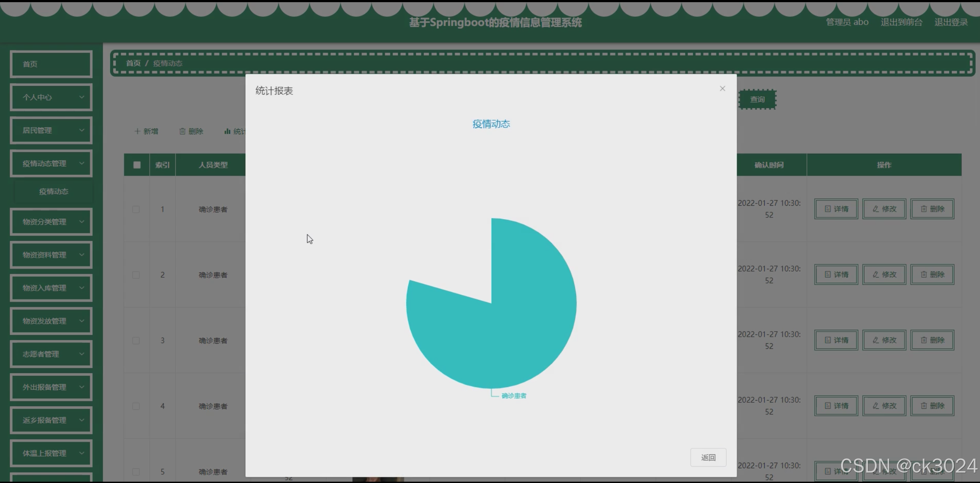The height and width of the screenshot is (483, 980).
Task: Click the 删除 trash icon in row 3
Action: (x=924, y=340)
